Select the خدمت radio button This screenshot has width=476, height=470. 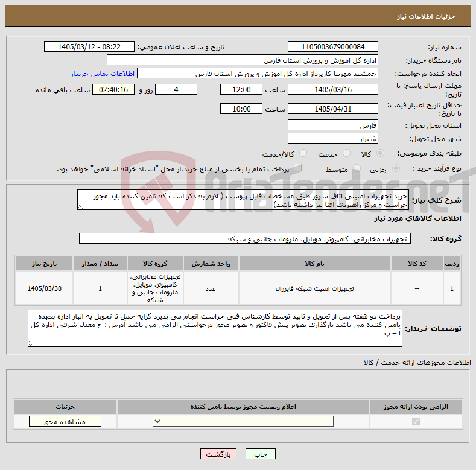pos(346,153)
